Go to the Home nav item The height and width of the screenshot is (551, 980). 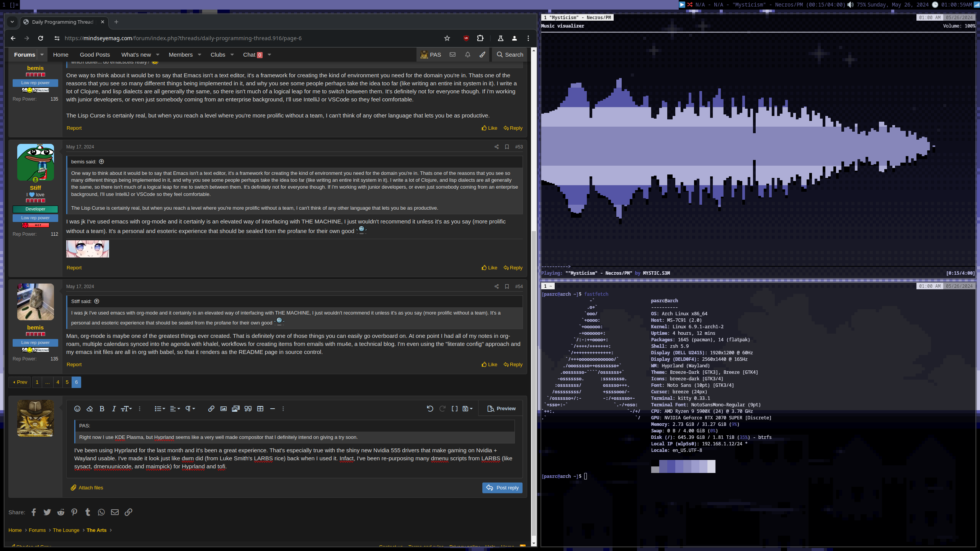pos(60,55)
